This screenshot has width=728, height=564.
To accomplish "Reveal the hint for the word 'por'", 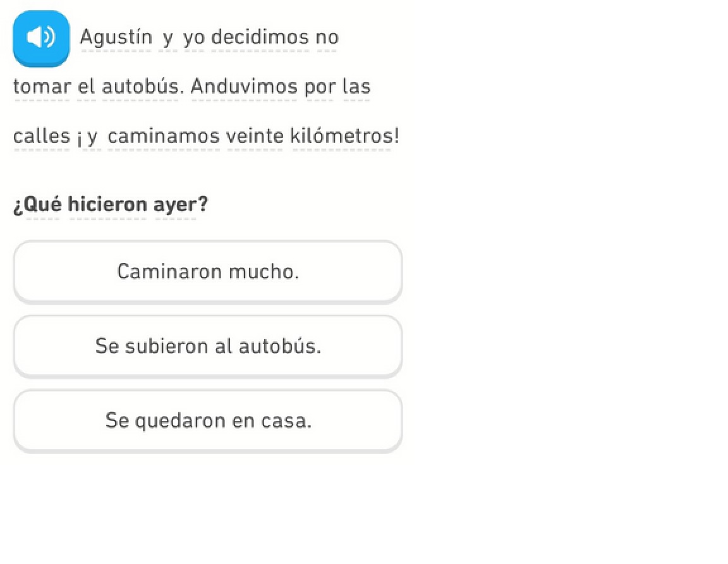I will (319, 87).
